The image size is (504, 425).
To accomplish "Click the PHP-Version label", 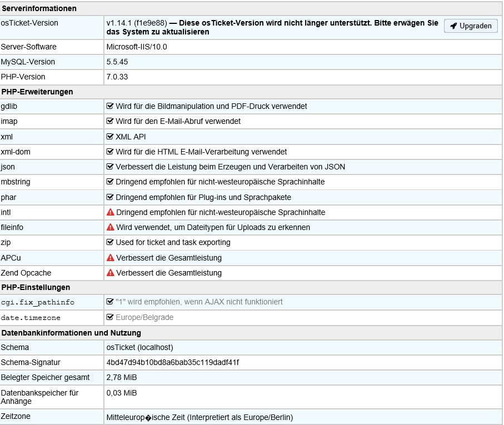I will click(x=23, y=77).
